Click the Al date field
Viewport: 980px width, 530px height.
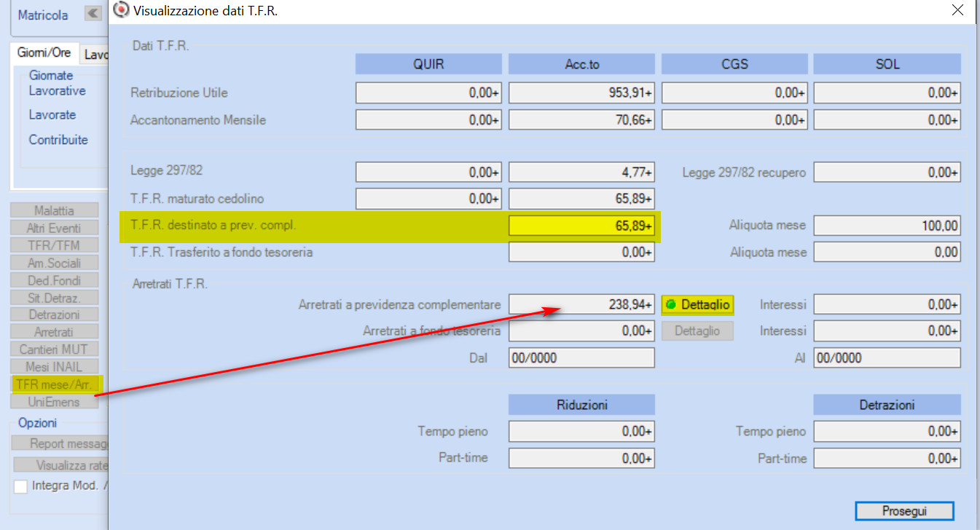click(887, 357)
